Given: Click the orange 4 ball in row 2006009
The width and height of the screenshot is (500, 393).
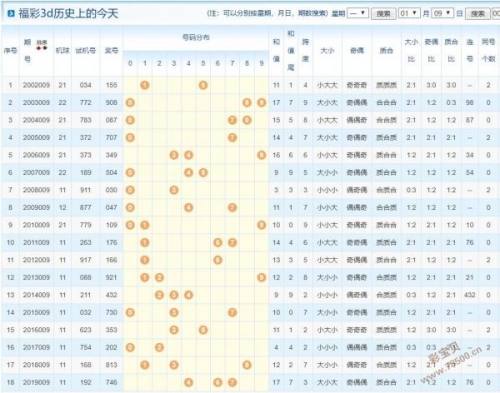Looking at the screenshot, I should (189, 155).
